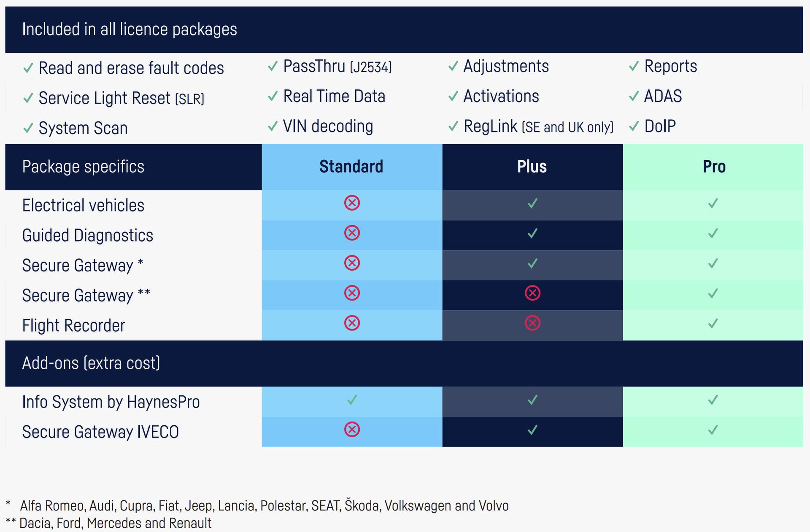This screenshot has width=810, height=532.
Task: Click the RegLink (SE and UK only) text
Action: [x=538, y=126]
